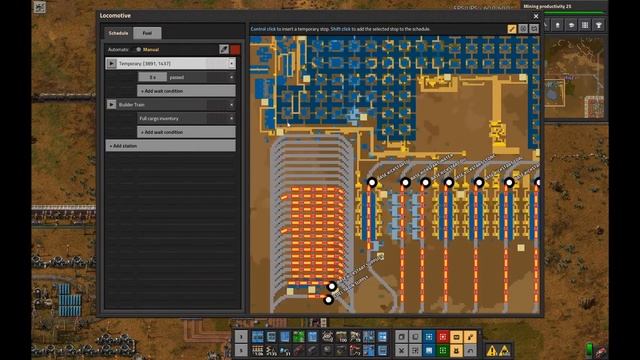The image size is (640, 360).
Task: Click the '+ Add station' button
Action: (x=171, y=146)
